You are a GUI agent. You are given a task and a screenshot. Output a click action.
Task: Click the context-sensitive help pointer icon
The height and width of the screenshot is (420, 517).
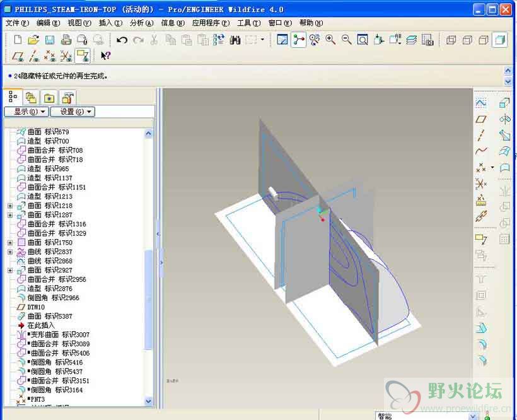click(105, 55)
